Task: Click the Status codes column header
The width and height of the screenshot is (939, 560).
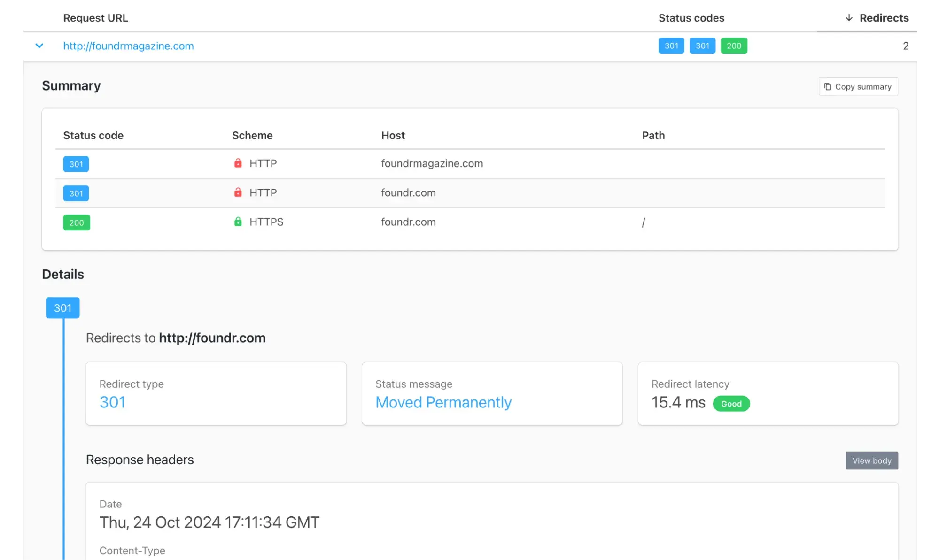Action: point(691,18)
